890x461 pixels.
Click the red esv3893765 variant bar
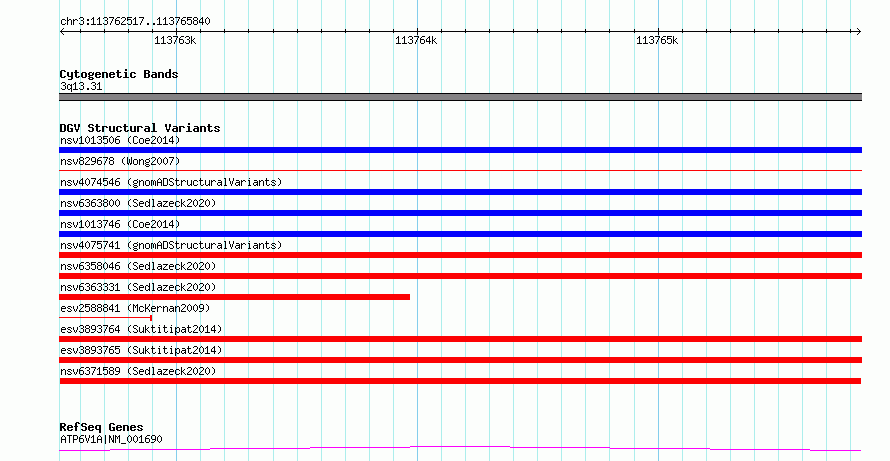tap(460, 360)
